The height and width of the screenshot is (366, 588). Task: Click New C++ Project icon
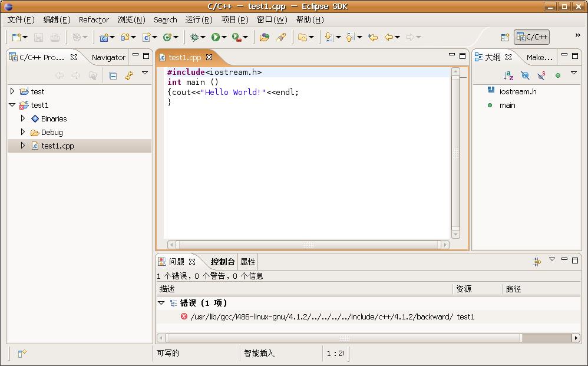point(104,37)
